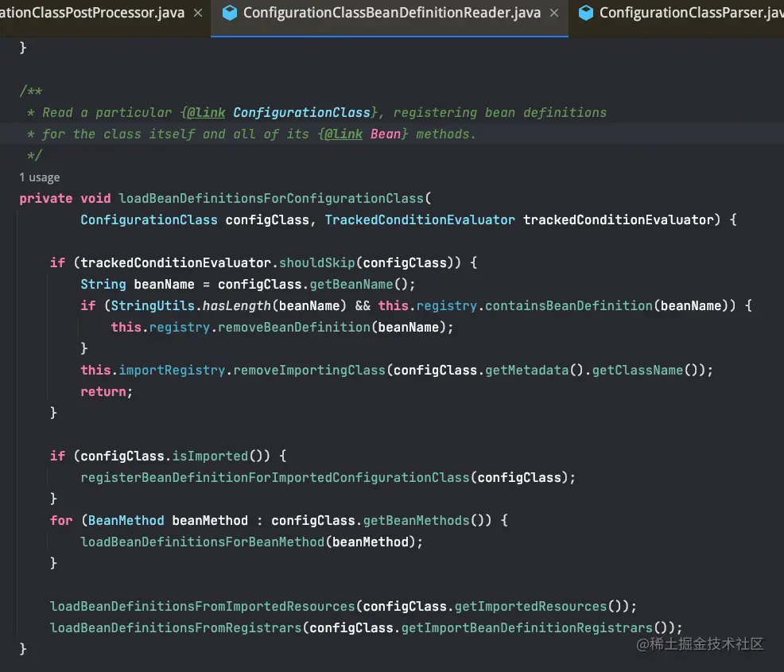This screenshot has width=784, height=672.
Task: Click the hasLength method call
Action: click(x=236, y=306)
